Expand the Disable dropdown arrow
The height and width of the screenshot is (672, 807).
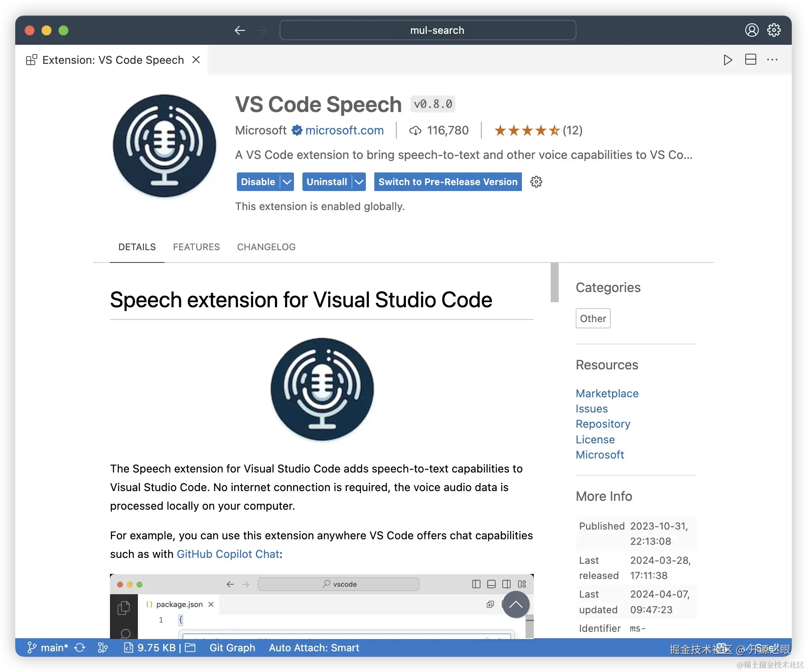[x=287, y=182]
